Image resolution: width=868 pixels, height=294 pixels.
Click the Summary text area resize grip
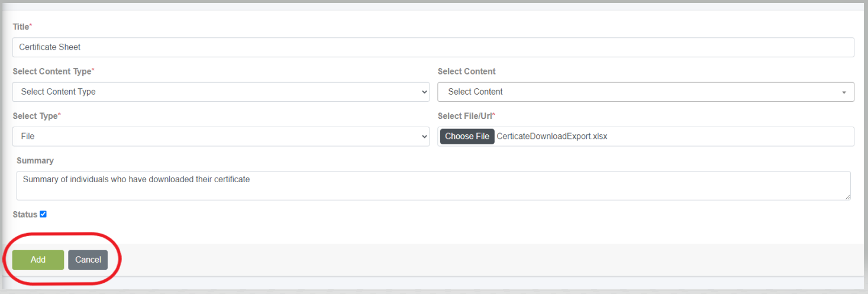point(847,196)
